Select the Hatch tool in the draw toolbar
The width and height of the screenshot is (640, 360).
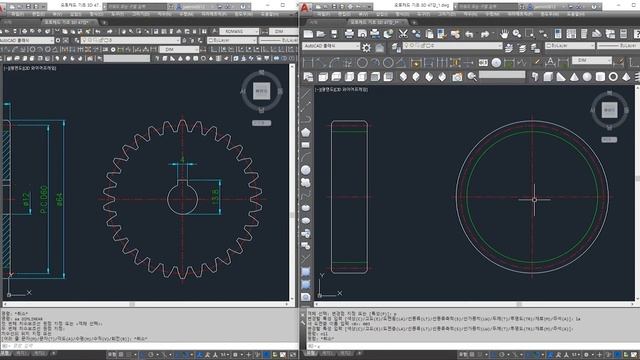pos(306,272)
